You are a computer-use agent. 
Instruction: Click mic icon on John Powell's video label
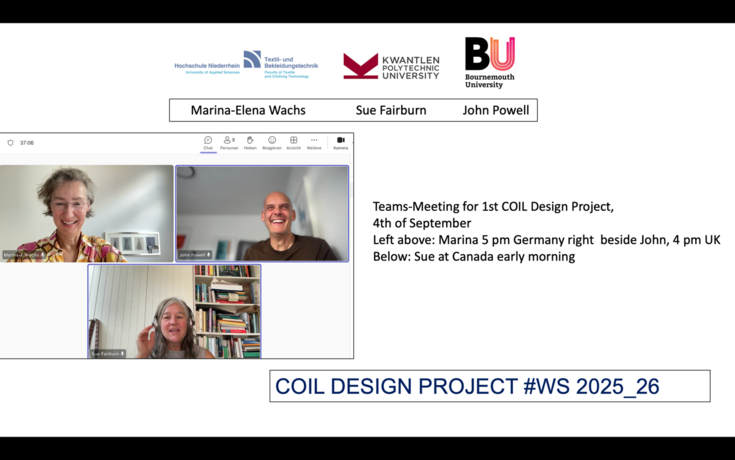point(209,255)
